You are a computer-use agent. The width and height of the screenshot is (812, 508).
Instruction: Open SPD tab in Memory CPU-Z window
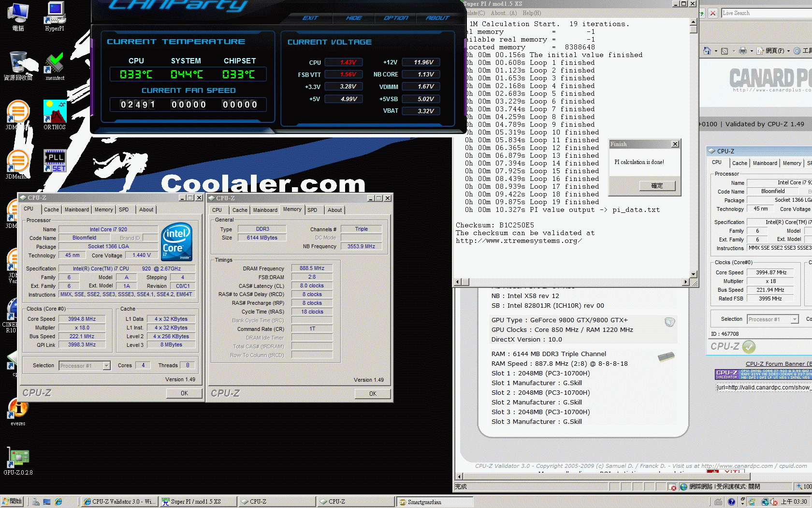pos(312,210)
